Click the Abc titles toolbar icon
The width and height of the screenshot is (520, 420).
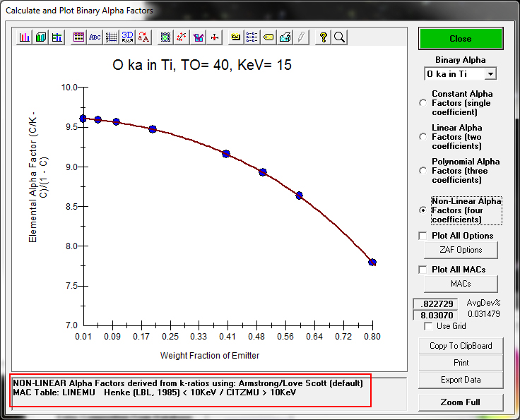(x=95, y=37)
